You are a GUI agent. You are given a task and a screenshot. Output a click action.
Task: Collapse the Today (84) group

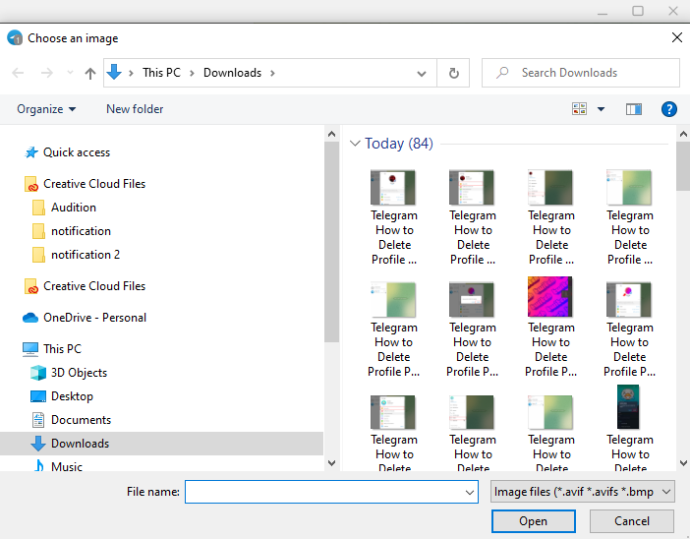tap(355, 143)
